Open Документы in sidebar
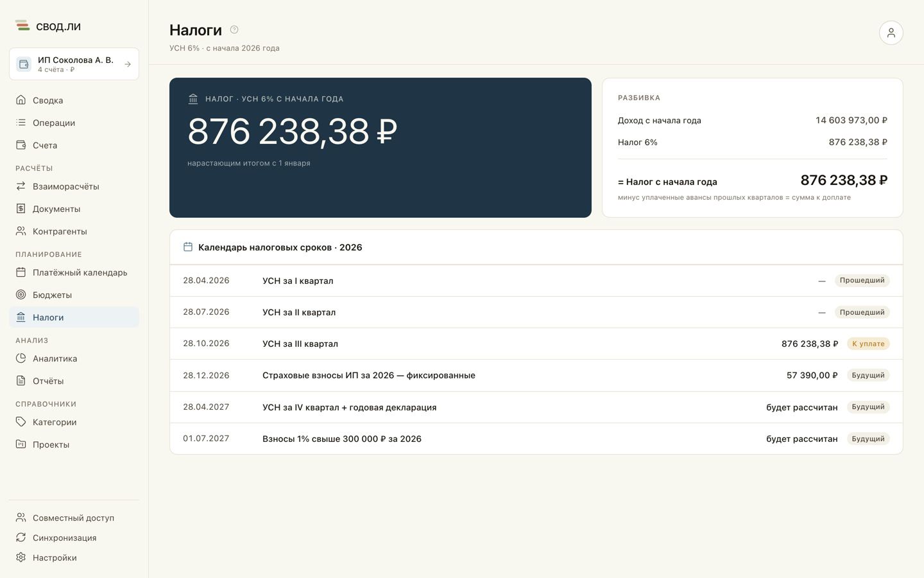The height and width of the screenshot is (578, 924). pos(74,209)
